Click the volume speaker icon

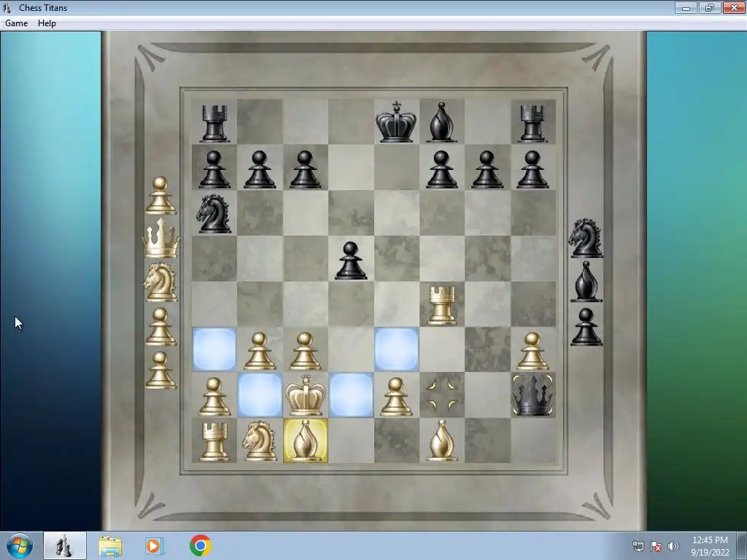(x=673, y=546)
